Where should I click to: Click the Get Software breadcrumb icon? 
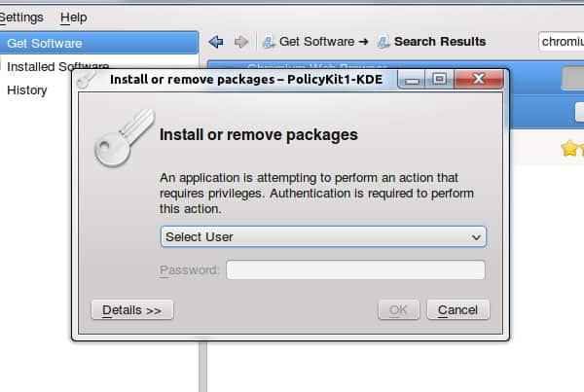(269, 42)
